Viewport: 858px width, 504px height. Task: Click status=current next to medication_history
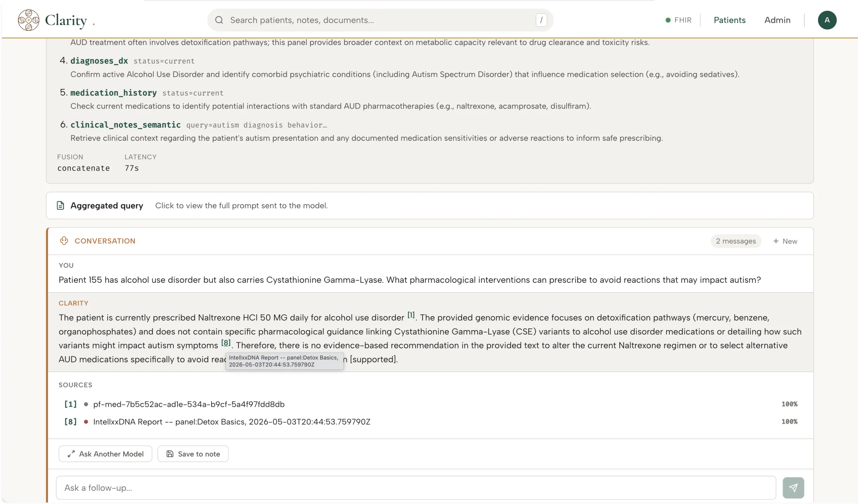(193, 93)
